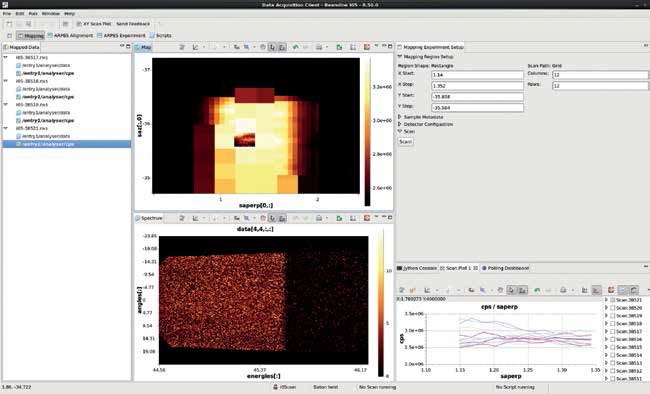
Task: Click the red colour-mapping icon in Spectrum toolbar
Action: tap(366, 218)
